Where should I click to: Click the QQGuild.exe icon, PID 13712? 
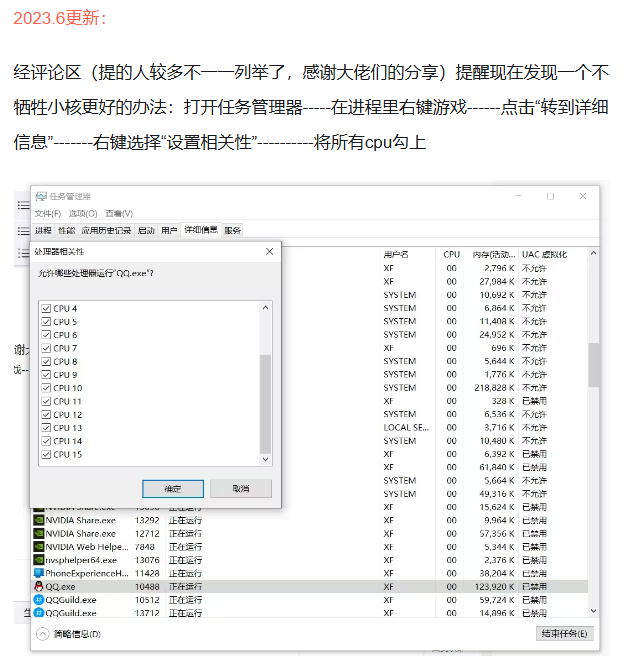[39, 613]
